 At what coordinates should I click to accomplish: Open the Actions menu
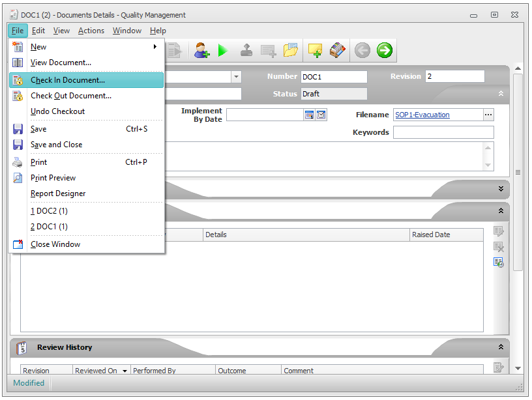tap(91, 31)
